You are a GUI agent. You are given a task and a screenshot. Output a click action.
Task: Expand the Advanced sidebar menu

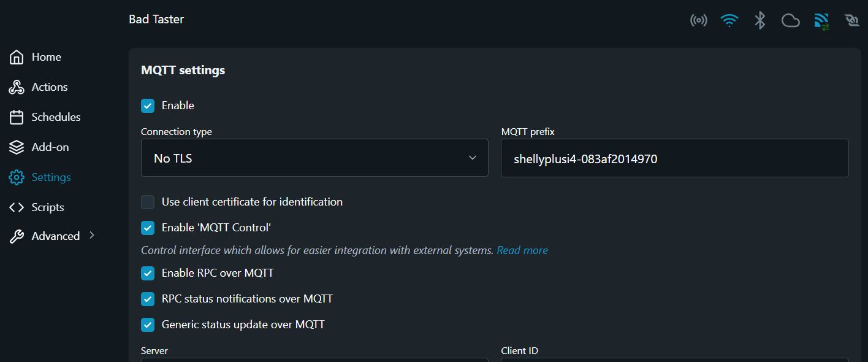[x=55, y=236]
